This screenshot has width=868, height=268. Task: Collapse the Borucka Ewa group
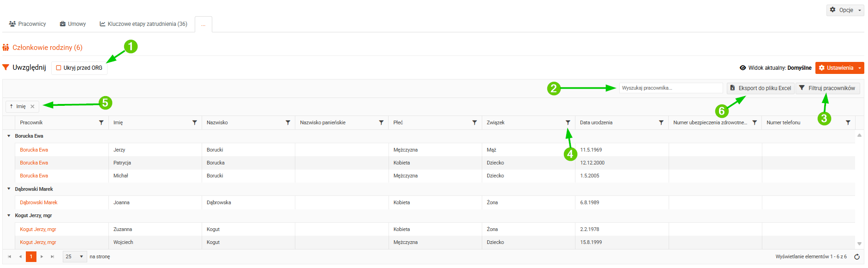9,136
